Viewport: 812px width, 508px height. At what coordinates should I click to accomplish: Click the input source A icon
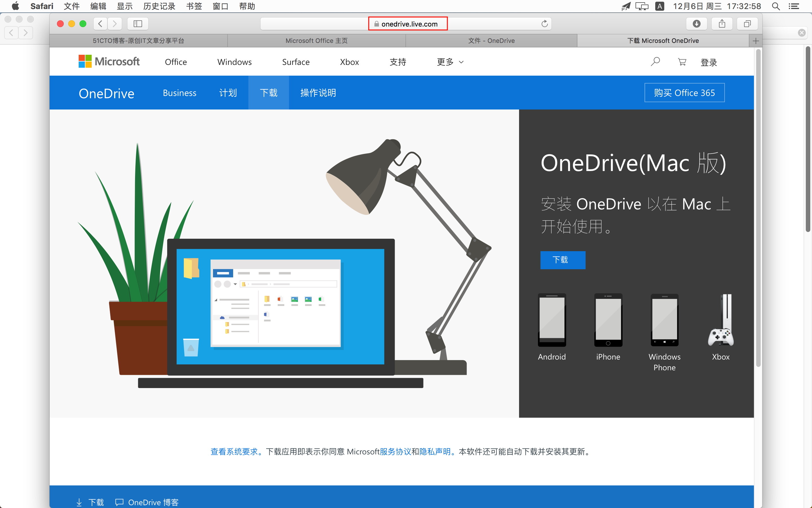(x=660, y=6)
